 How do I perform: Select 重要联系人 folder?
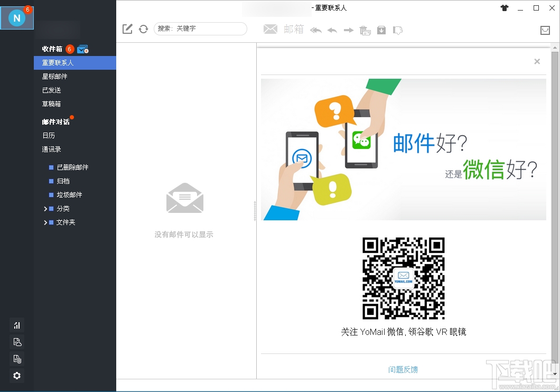coord(75,63)
